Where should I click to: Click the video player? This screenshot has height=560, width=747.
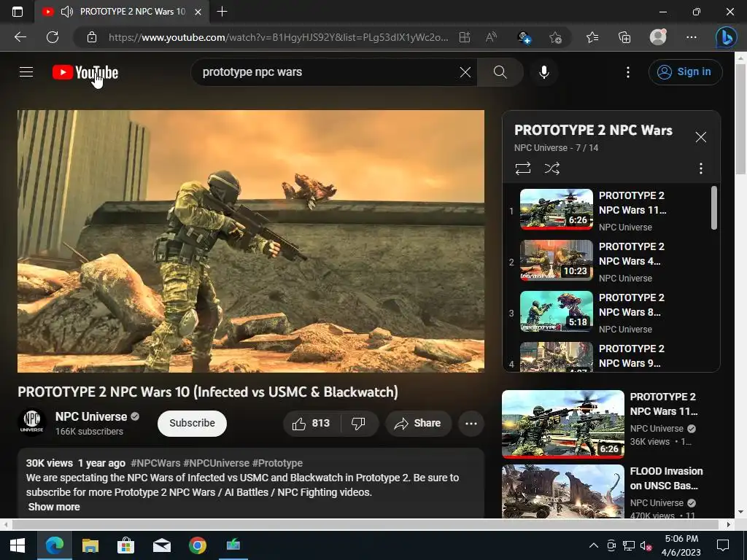coord(251,241)
